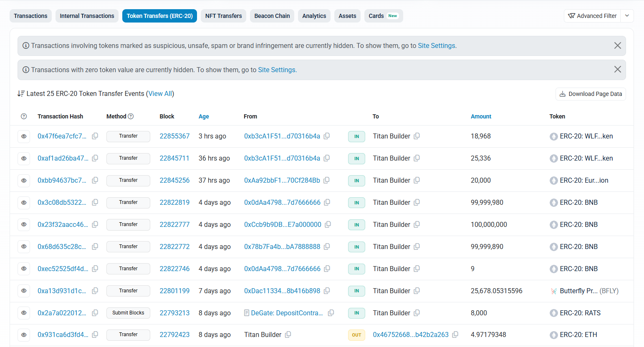This screenshot has width=644, height=347.
Task: Open the Analytics tab
Action: pyautogui.click(x=314, y=16)
